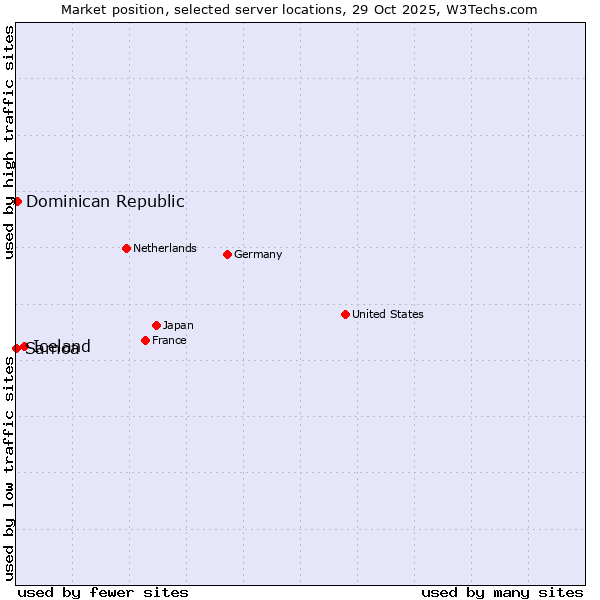Click the 'used by high traffic sites' label
This screenshot has width=600, height=600.
[9, 142]
